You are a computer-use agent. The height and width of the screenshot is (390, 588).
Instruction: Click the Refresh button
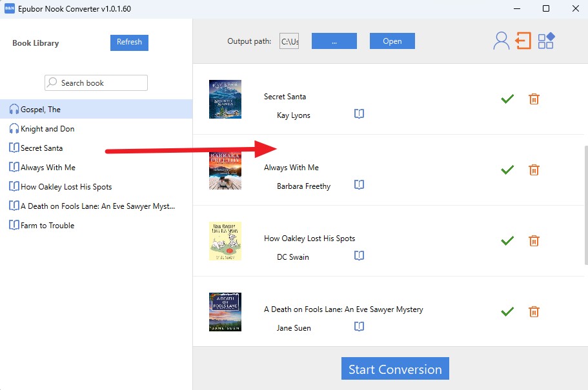(x=129, y=43)
